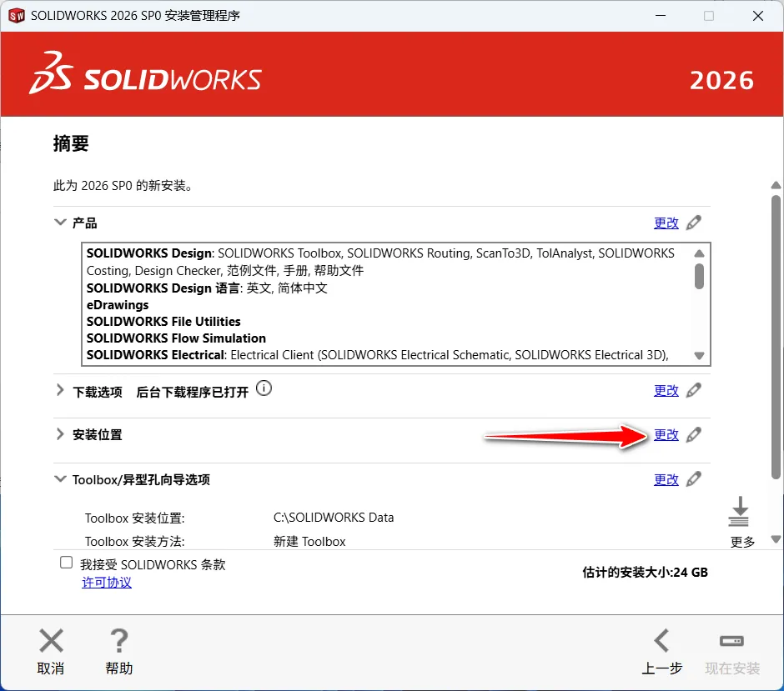Click the product list scroll-down arrow
784x691 pixels.
click(x=700, y=356)
